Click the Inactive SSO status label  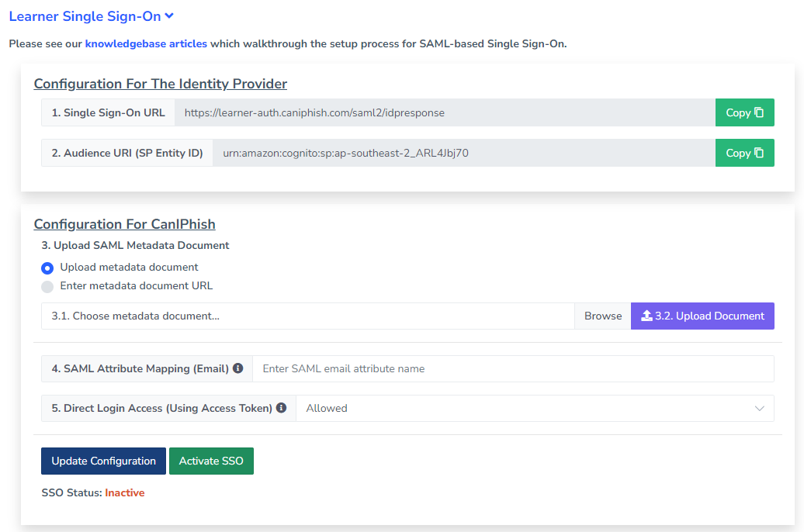124,491
